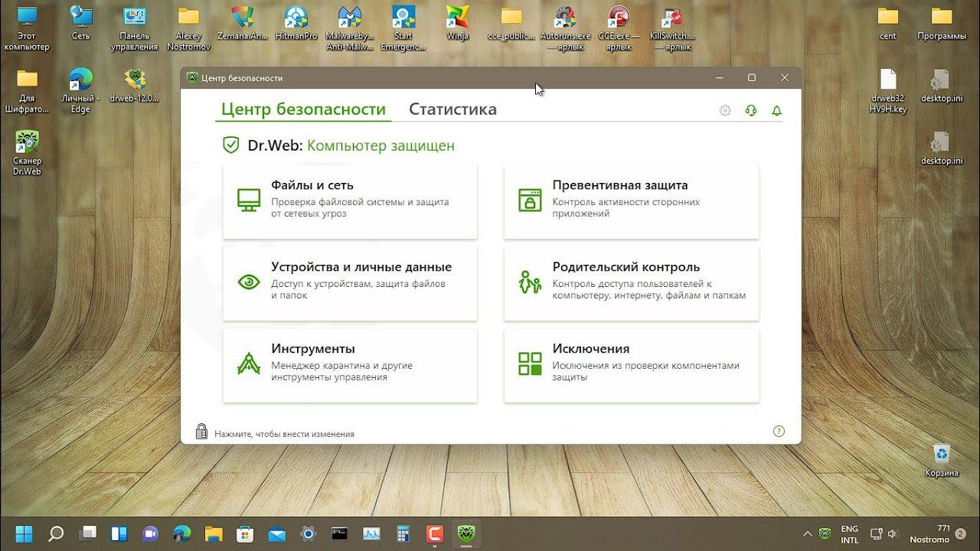The image size is (980, 551).
Task: Select the drweb-12.0 installer icon
Action: (134, 86)
